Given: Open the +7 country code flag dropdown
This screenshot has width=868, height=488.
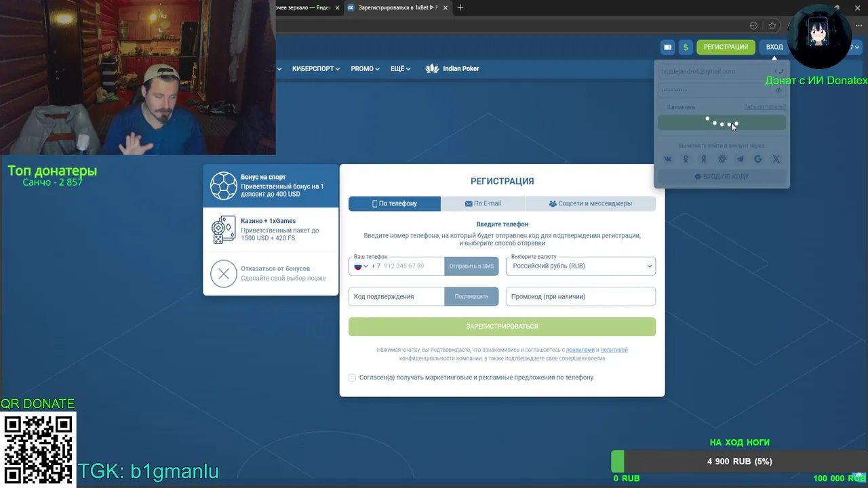Looking at the screenshot, I should tap(361, 266).
